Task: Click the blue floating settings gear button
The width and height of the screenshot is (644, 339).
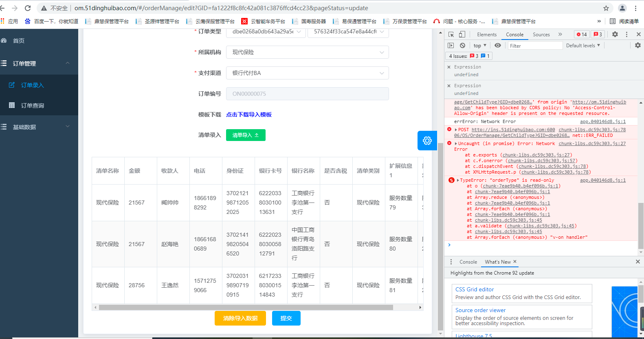Action: tap(427, 141)
